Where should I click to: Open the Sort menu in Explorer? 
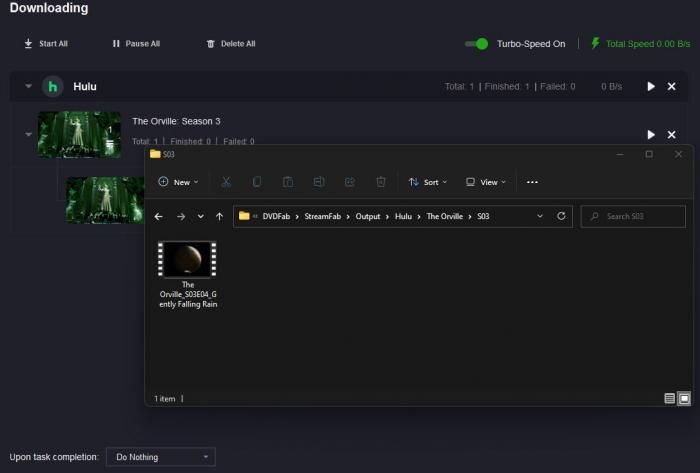[x=427, y=182]
